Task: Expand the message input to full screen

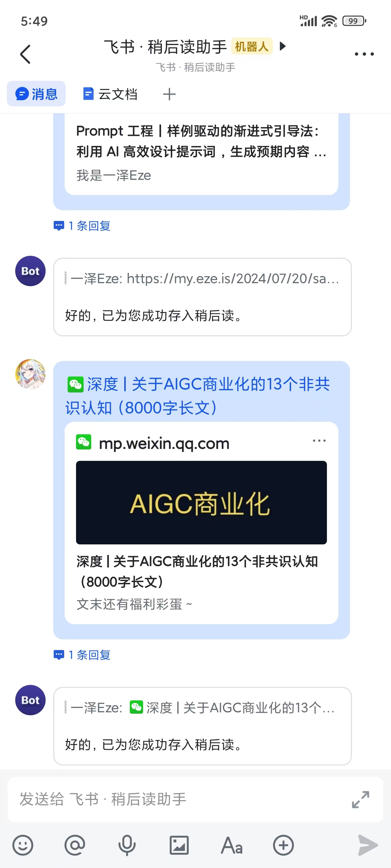Action: [361, 799]
